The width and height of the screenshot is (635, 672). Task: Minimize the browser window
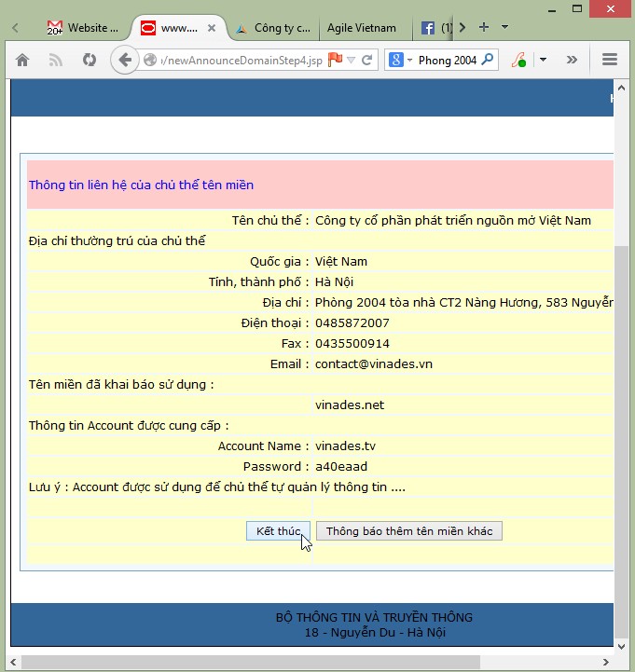(552, 9)
